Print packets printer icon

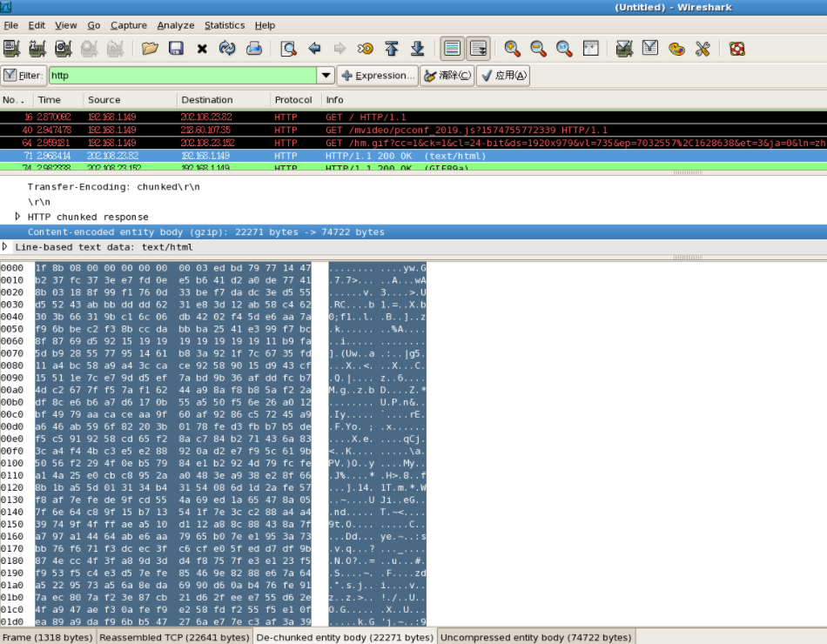253,49
